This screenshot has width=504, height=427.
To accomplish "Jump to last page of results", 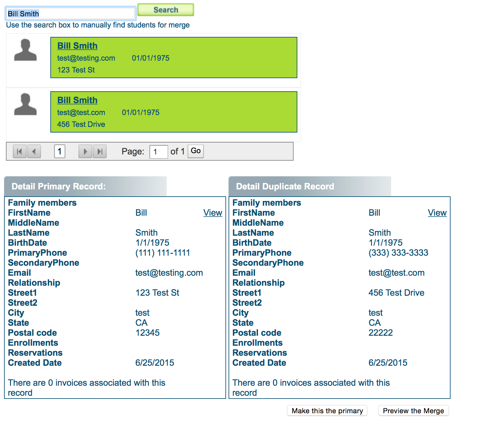I will pos(100,152).
